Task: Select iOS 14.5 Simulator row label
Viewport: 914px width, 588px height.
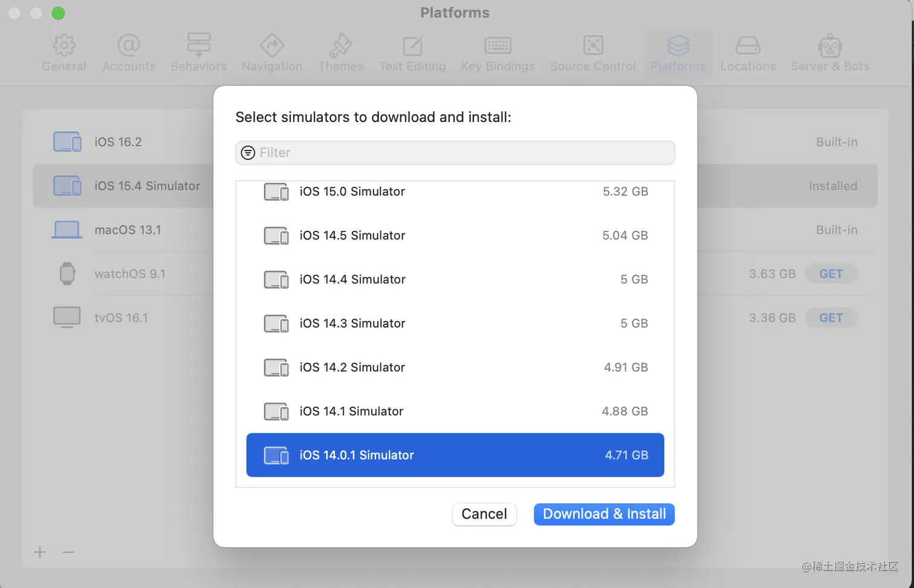Action: click(352, 236)
